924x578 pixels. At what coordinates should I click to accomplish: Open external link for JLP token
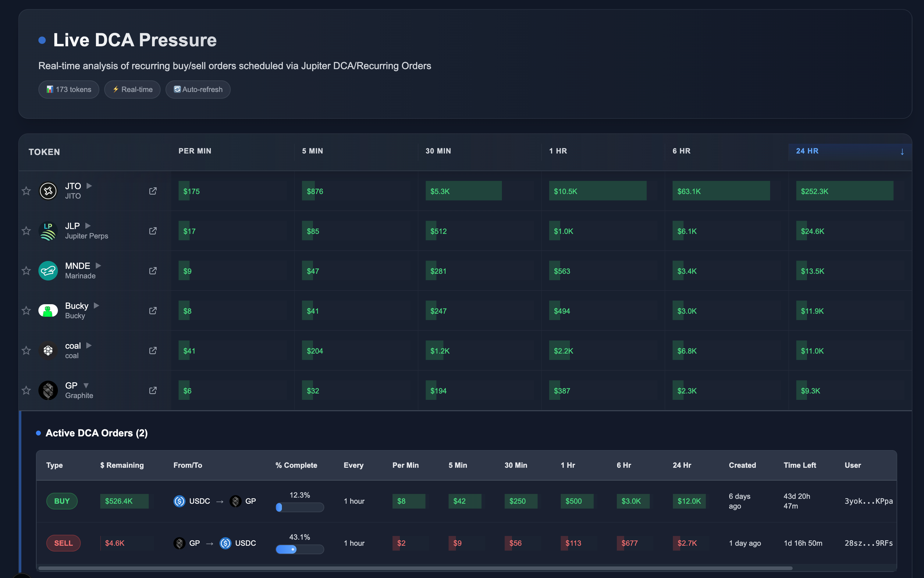[x=153, y=231]
